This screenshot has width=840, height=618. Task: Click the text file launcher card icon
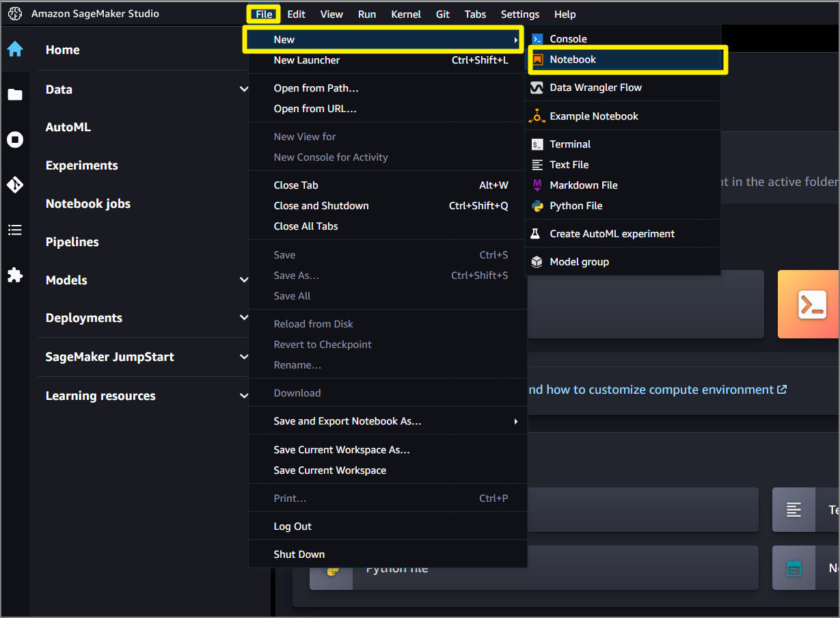tap(794, 509)
